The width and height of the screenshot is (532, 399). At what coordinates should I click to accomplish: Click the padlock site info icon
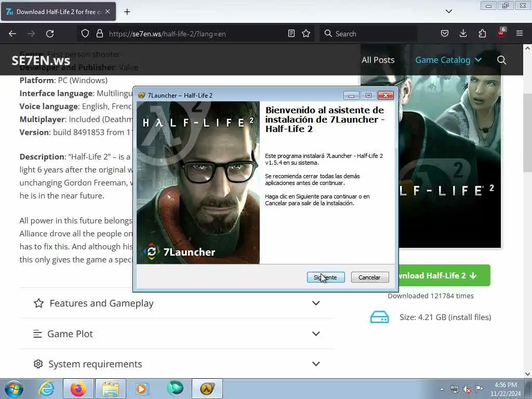point(99,34)
